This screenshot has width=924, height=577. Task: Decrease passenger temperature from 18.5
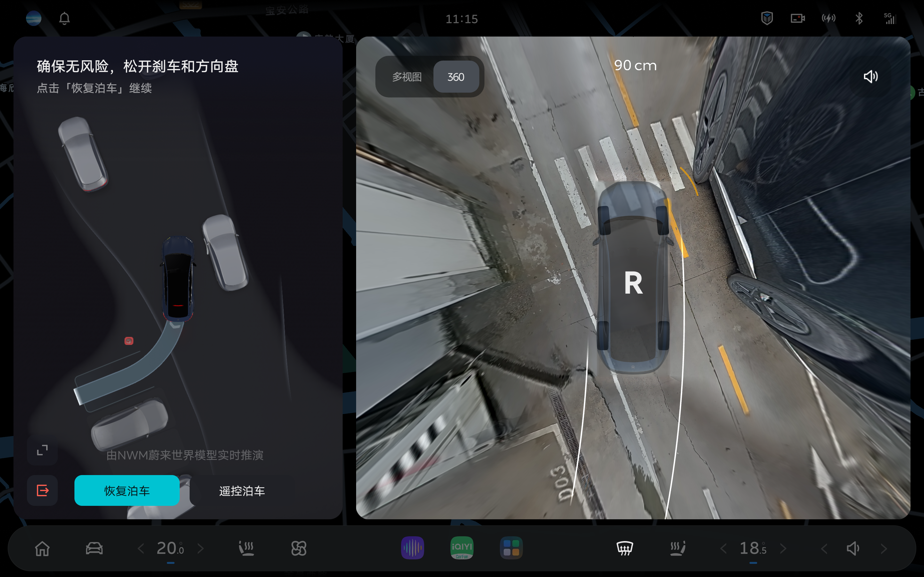click(723, 549)
